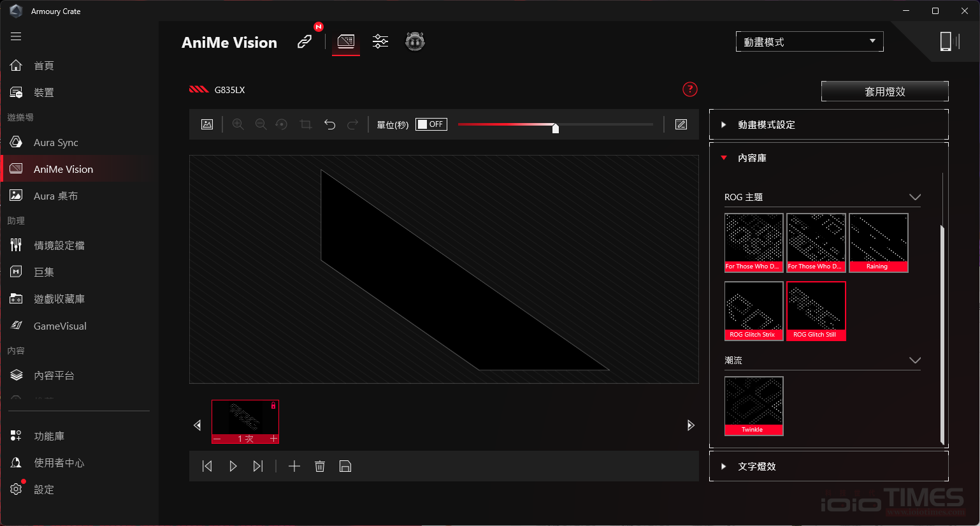980x526 pixels.
Task: Skip to last frame button
Action: [258, 466]
